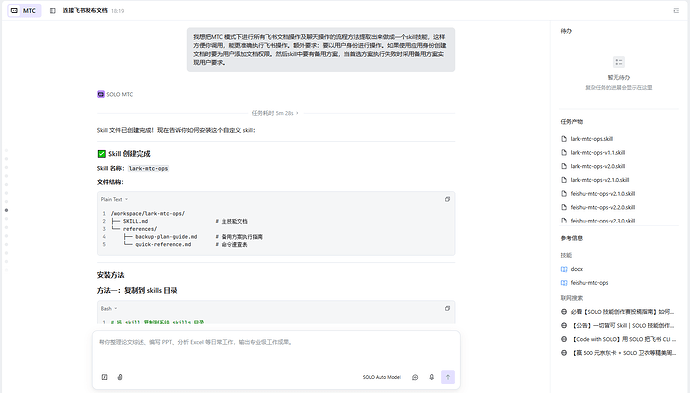Image resolution: width=690 pixels, height=393 pixels.
Task: Click globe icon beside 【Code with SOLO】 result
Action: click(564, 339)
